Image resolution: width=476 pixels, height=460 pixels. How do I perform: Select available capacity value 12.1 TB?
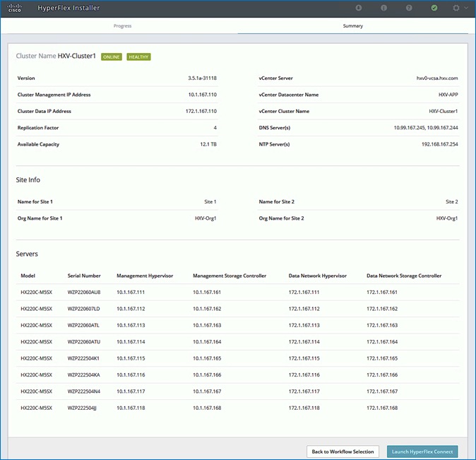[208, 144]
